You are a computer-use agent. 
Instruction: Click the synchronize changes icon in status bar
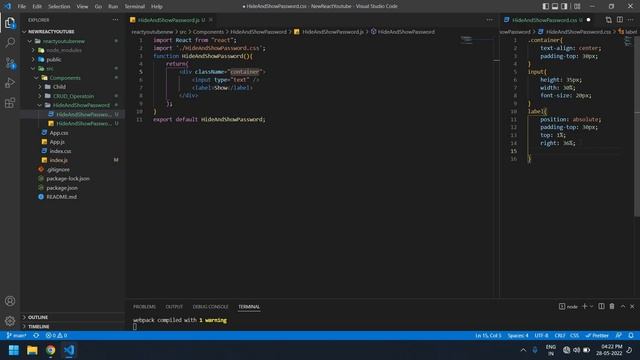36,336
